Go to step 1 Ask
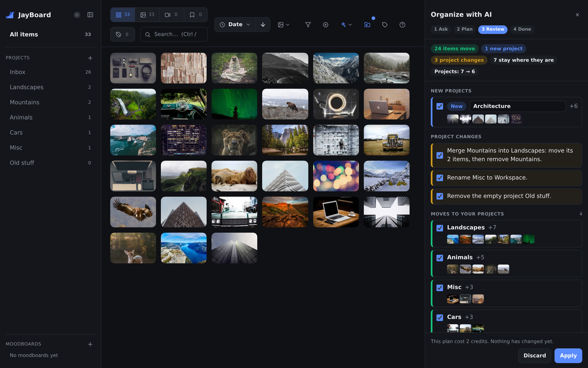This screenshot has width=588, height=368. tap(441, 29)
